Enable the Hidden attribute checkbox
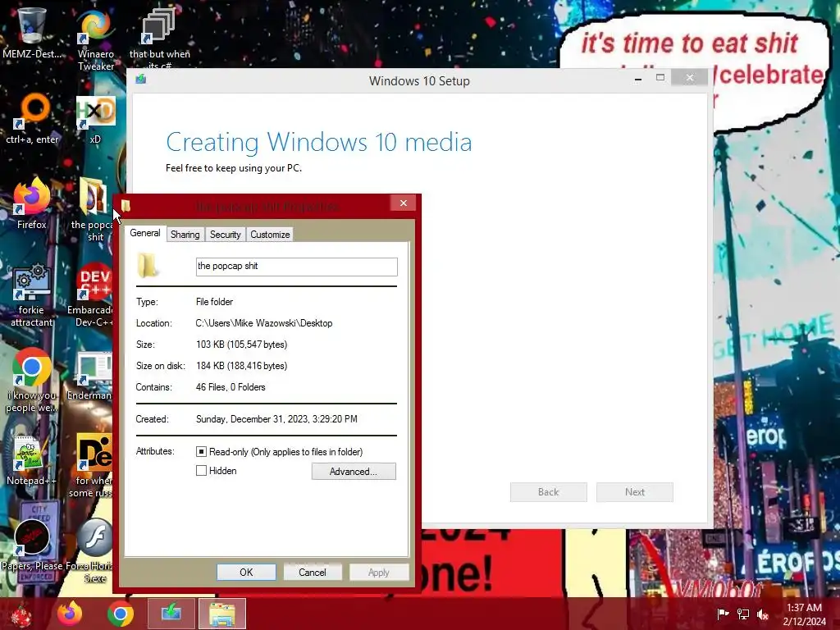The image size is (840, 630). [202, 470]
